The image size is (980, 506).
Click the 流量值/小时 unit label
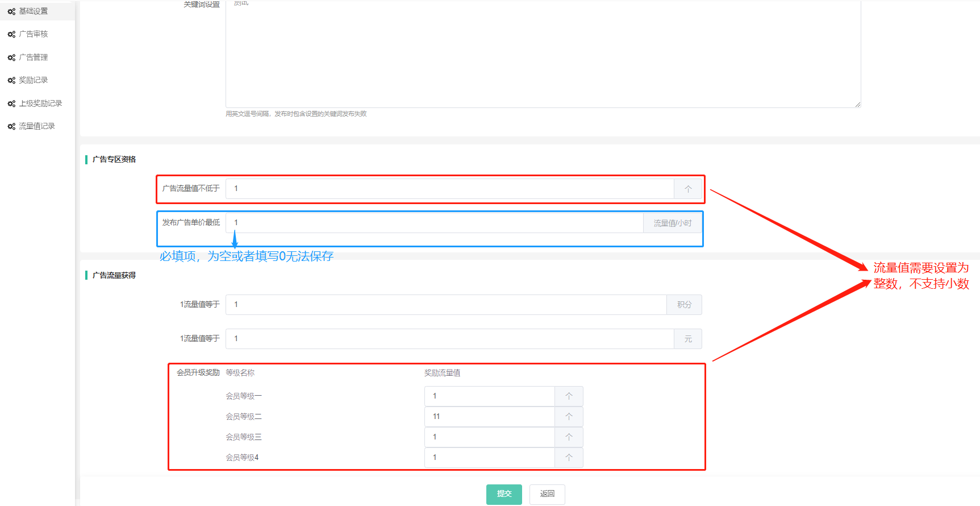pos(673,223)
